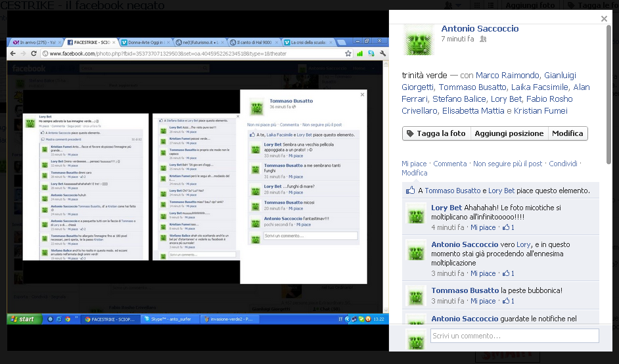Toggle 'Non seguire più il post'

coord(508,164)
